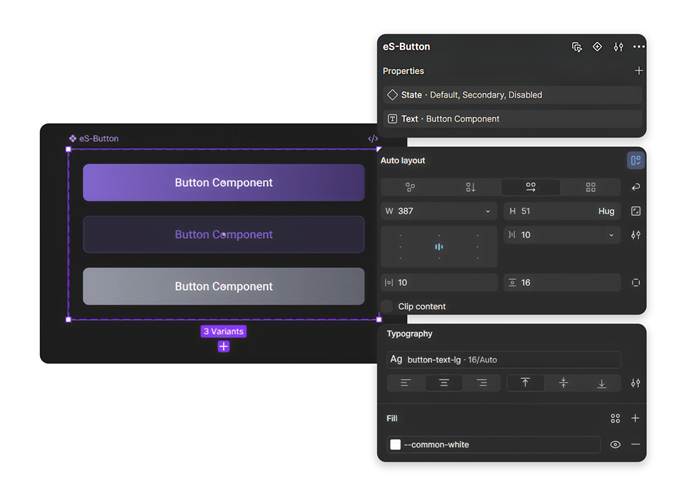Add a new component property
This screenshot has height=496, width=687.
(x=638, y=71)
